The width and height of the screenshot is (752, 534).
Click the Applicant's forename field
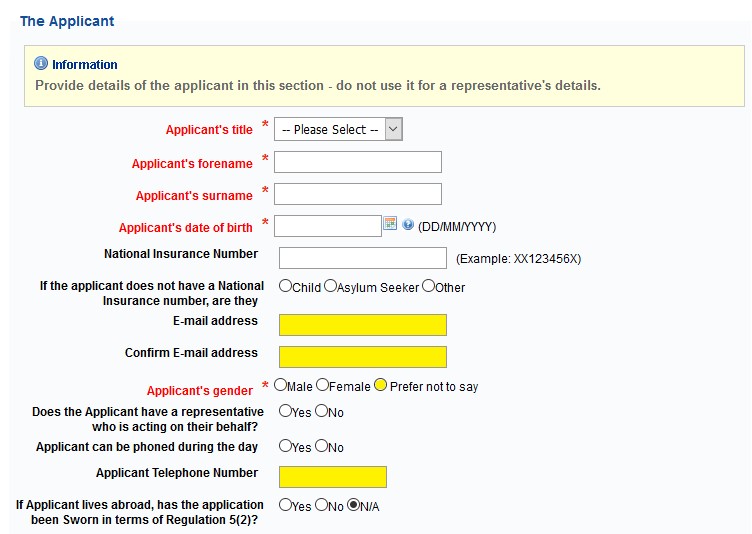coord(358,162)
